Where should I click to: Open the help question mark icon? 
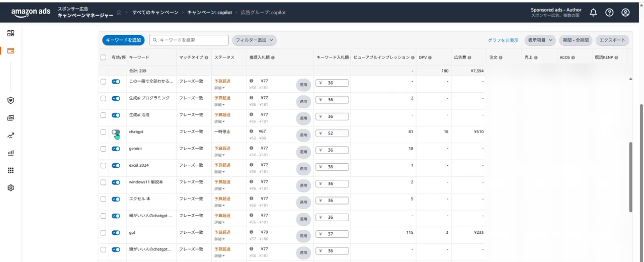click(x=609, y=13)
